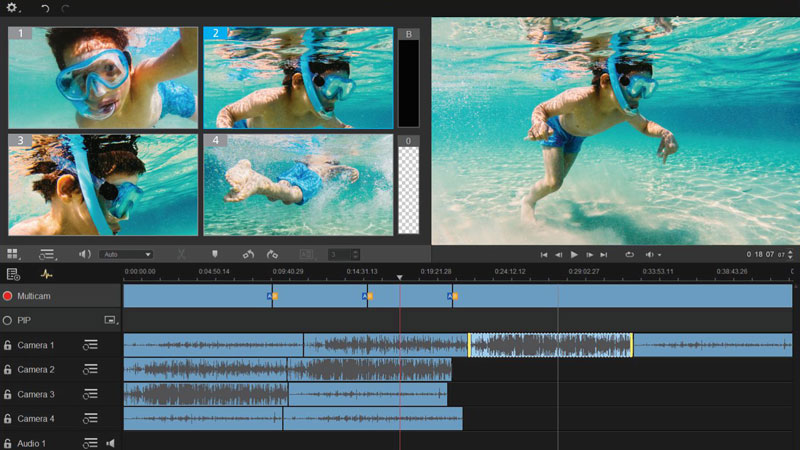The image size is (800, 450).
Task: Play the multicam preview
Action: pos(574,255)
